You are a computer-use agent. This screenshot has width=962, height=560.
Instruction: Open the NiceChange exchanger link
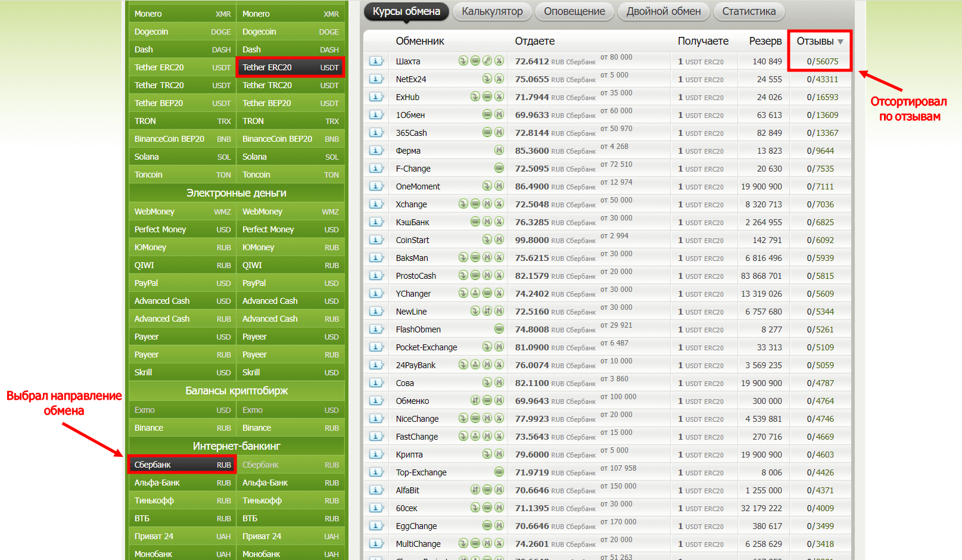(x=417, y=419)
